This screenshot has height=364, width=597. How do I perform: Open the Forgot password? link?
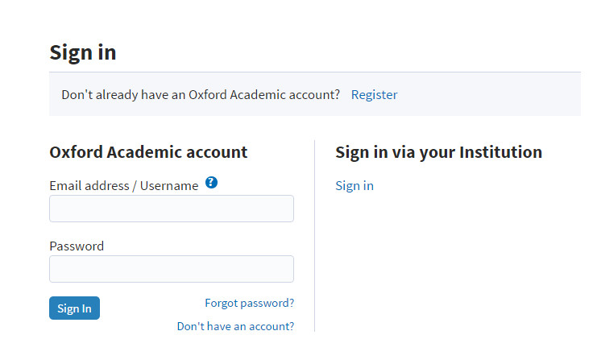pos(250,303)
